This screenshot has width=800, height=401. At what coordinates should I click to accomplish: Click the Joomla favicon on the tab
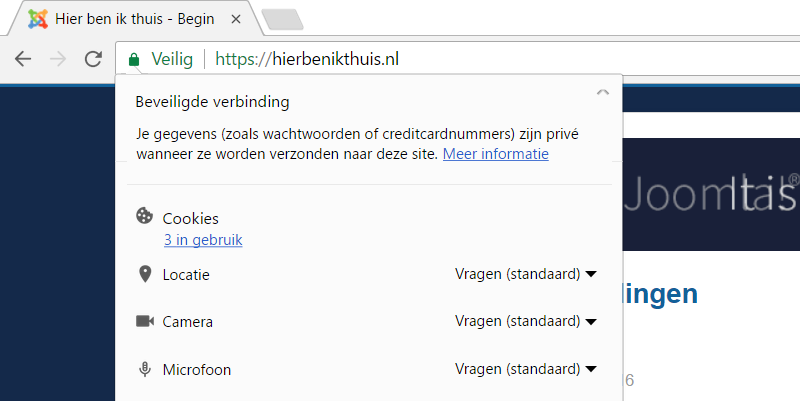coord(37,19)
